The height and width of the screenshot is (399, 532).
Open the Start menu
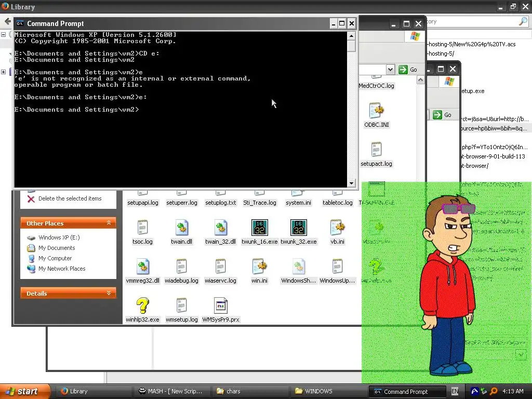click(x=24, y=391)
